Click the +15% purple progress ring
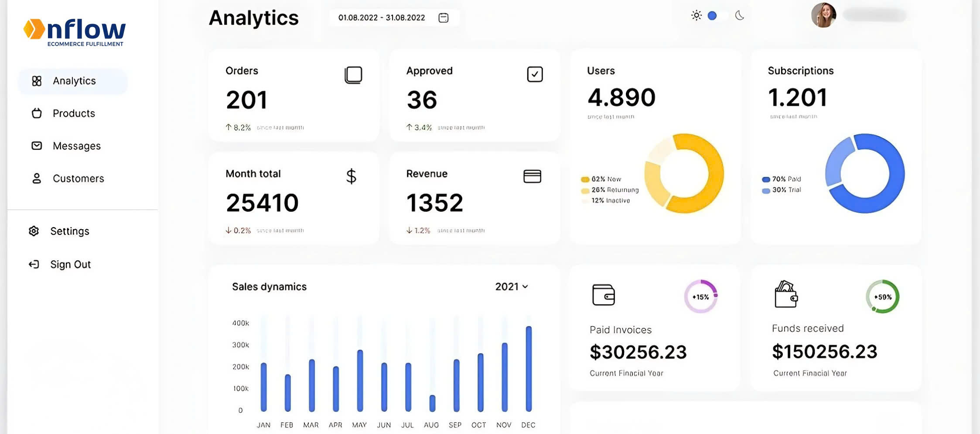Image resolution: width=980 pixels, height=434 pixels. (700, 297)
